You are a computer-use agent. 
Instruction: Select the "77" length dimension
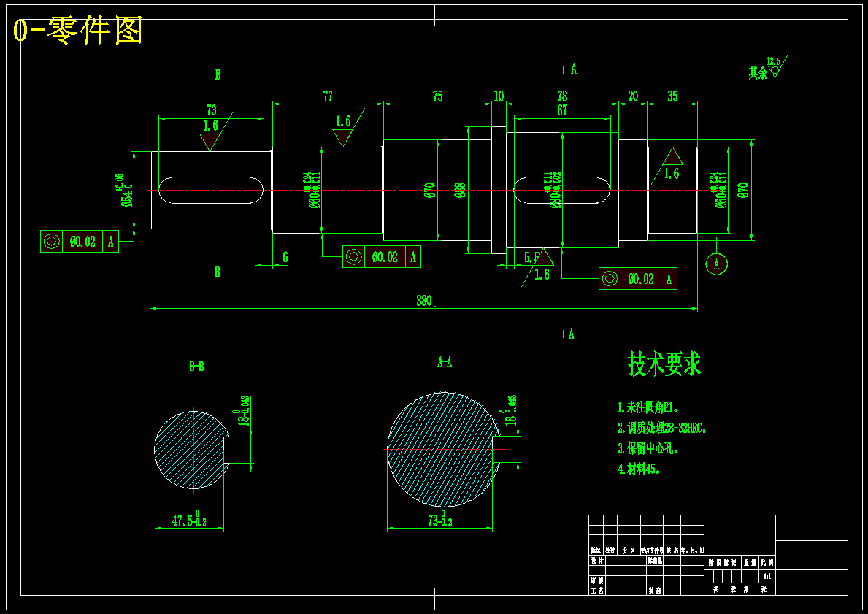328,96
